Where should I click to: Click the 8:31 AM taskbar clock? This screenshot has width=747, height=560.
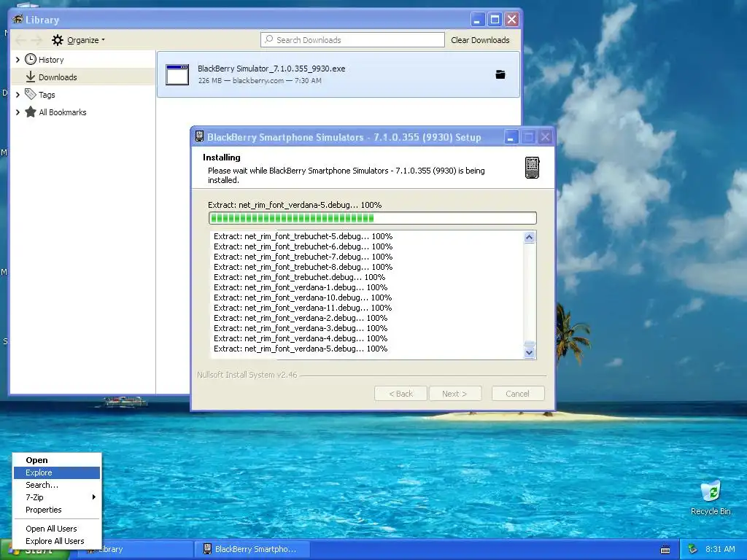pos(720,549)
